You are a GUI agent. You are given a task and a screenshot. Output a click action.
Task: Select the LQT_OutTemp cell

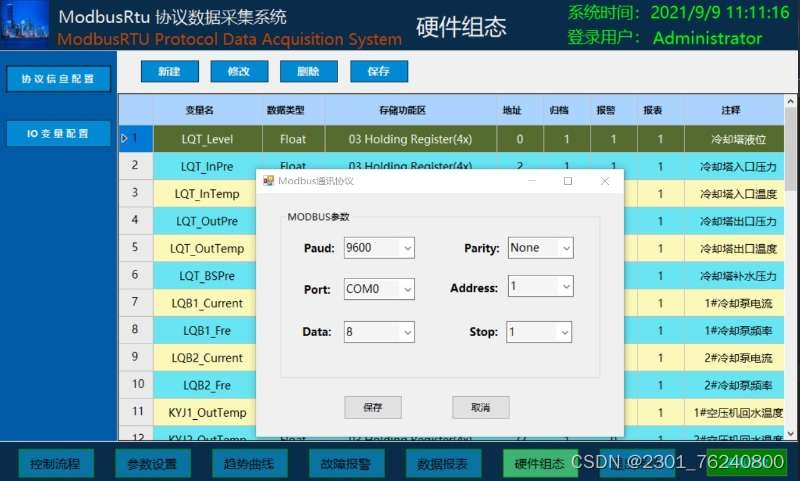[x=205, y=248]
